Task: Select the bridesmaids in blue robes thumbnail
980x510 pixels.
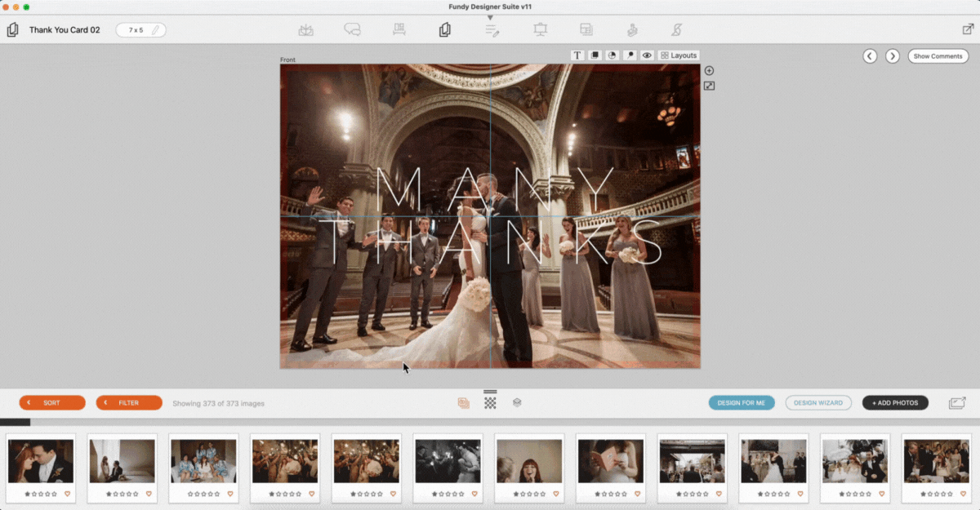Action: point(203,461)
